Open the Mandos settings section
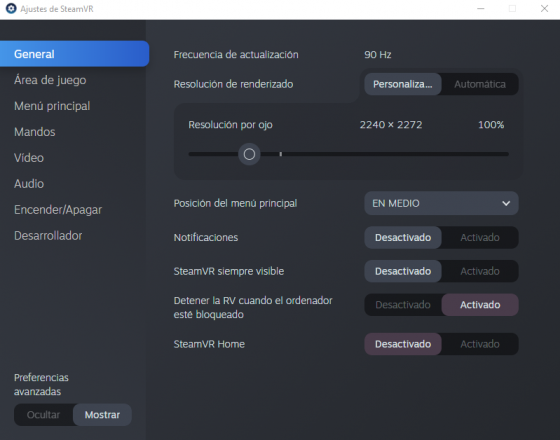Image resolution: width=560 pixels, height=440 pixels. point(35,132)
